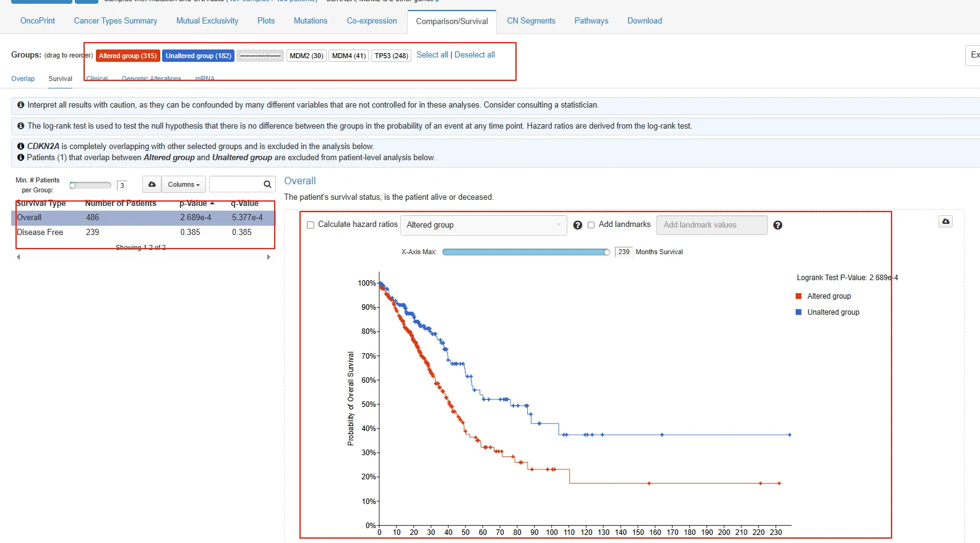Enable Calculate hazard ratios checkbox
The height and width of the screenshot is (543, 980).
tap(311, 225)
